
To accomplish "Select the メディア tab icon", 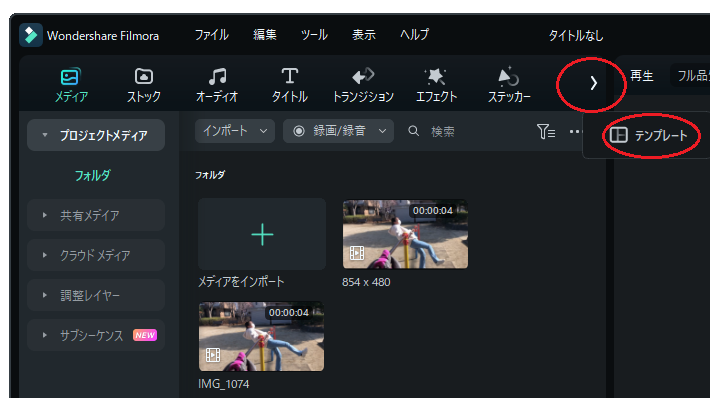I will (x=70, y=77).
